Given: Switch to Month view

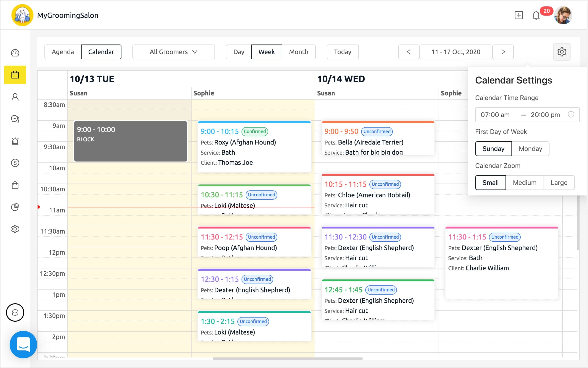Looking at the screenshot, I should [x=299, y=52].
